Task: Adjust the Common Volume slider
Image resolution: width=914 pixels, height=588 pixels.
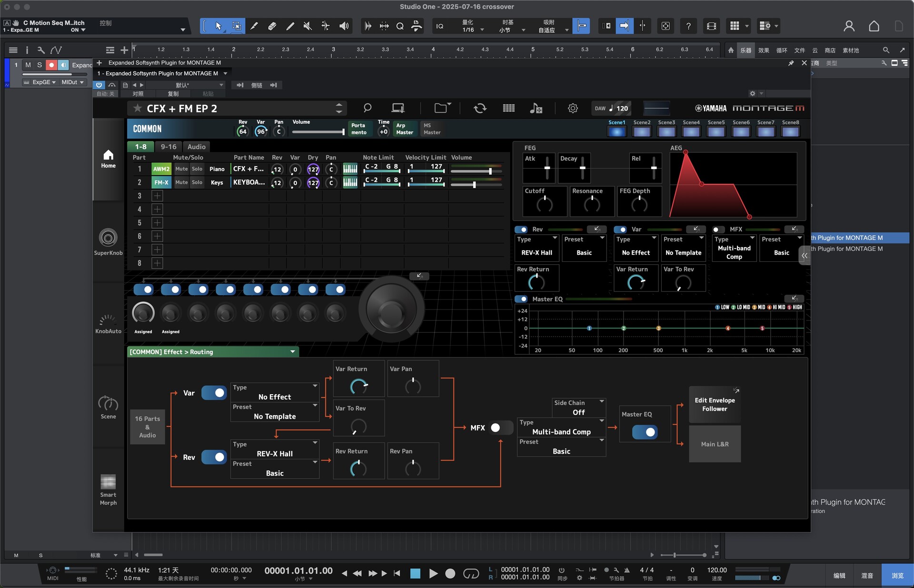Action: click(318, 132)
